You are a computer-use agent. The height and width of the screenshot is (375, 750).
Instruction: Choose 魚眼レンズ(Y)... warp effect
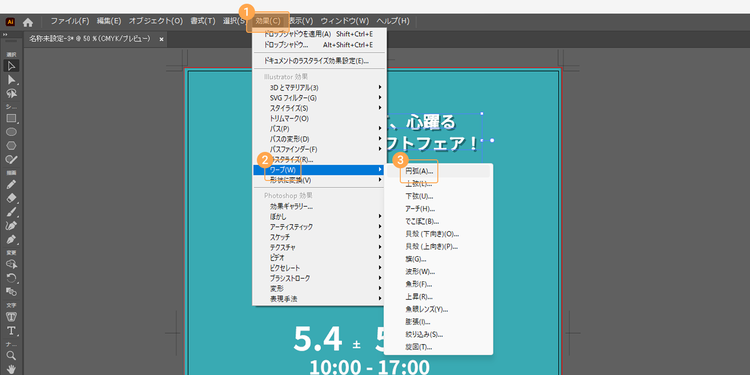coord(438,309)
